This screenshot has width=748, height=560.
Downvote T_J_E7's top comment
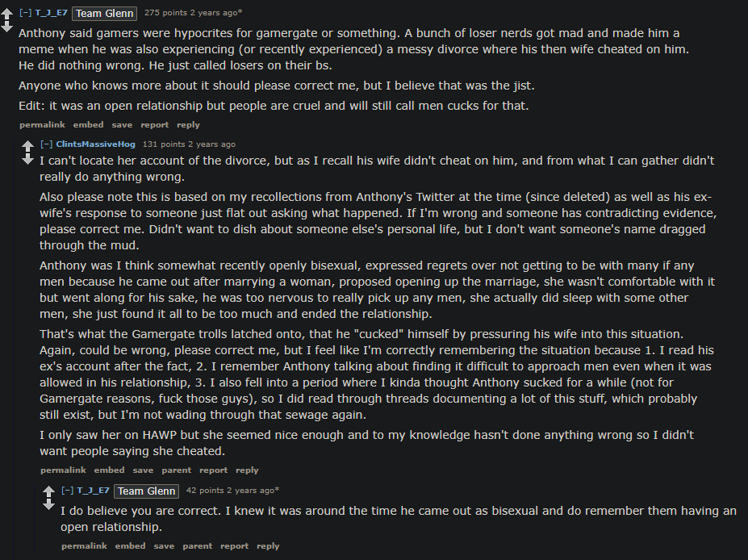(6, 27)
